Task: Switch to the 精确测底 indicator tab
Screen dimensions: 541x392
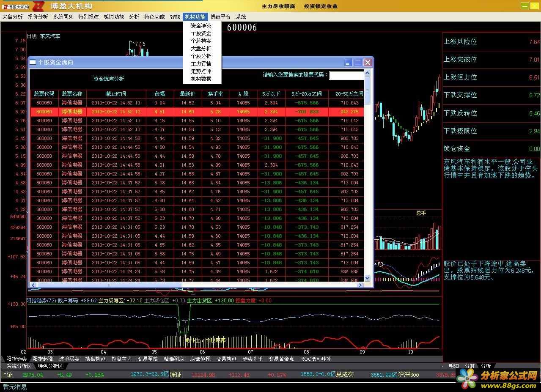Action: (x=174, y=359)
